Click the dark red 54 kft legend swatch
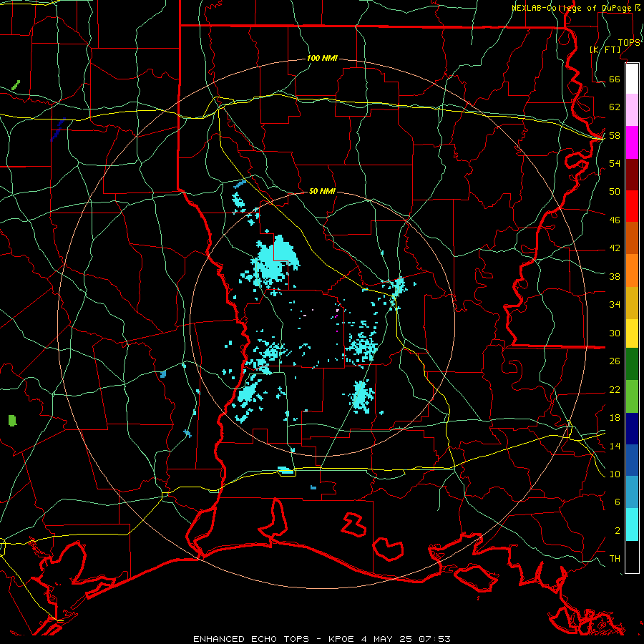 tap(632, 174)
